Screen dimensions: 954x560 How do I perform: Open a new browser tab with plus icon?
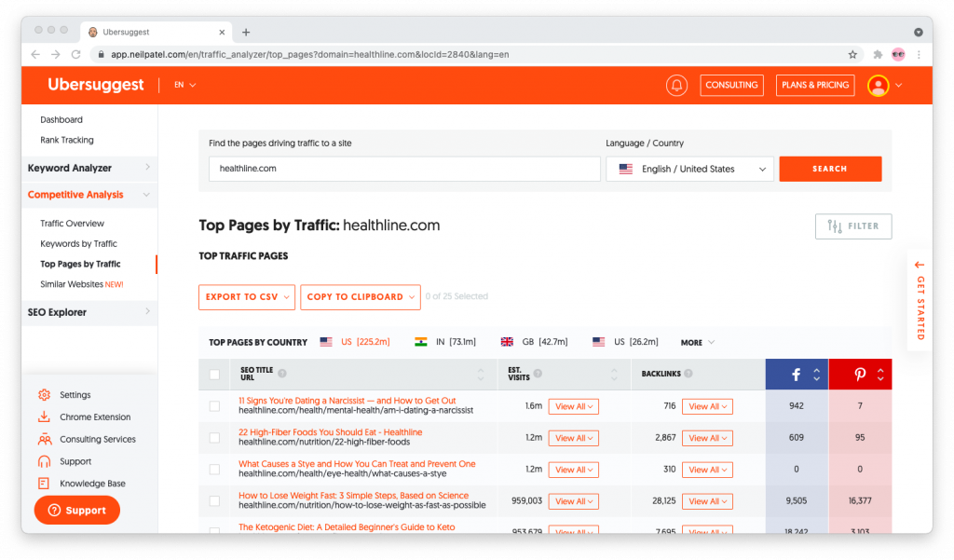246,33
